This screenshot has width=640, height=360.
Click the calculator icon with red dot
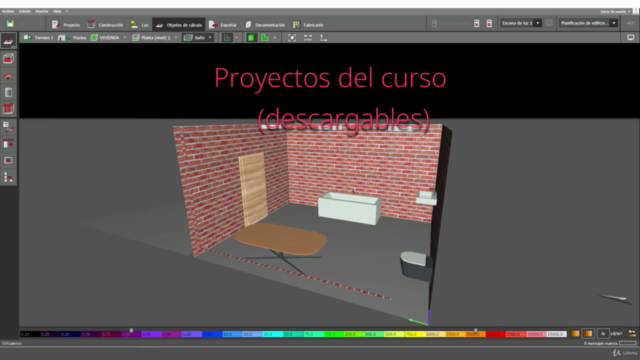(489, 24)
